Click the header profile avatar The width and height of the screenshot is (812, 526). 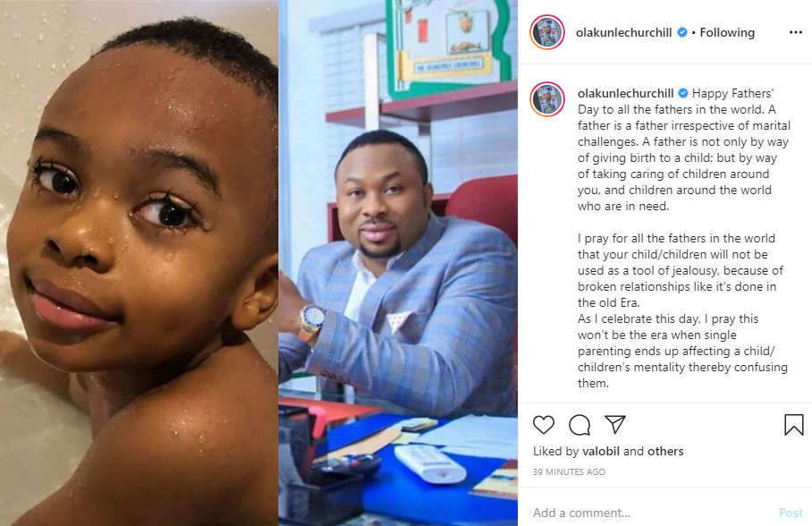click(x=547, y=32)
